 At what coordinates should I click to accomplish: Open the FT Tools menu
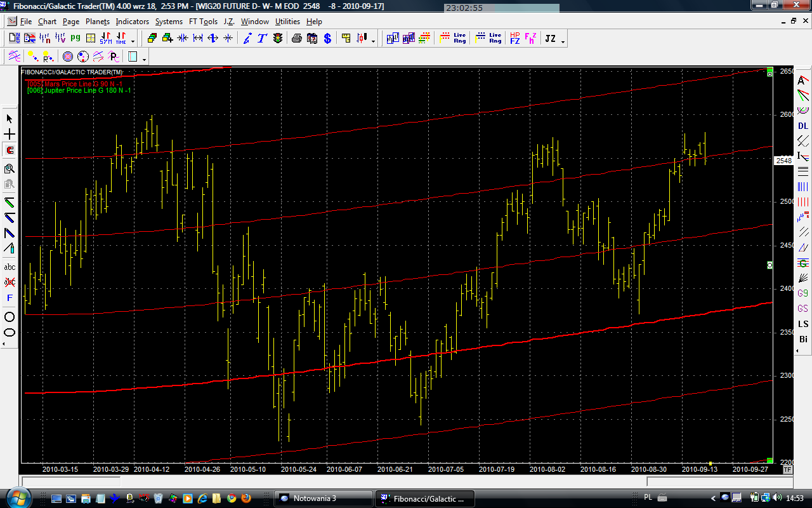(x=203, y=22)
